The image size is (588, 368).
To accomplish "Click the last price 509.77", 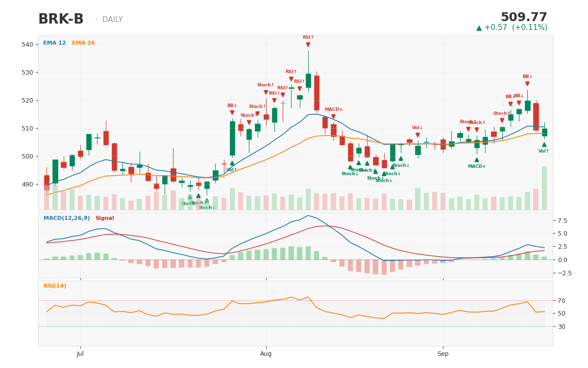I will [524, 18].
